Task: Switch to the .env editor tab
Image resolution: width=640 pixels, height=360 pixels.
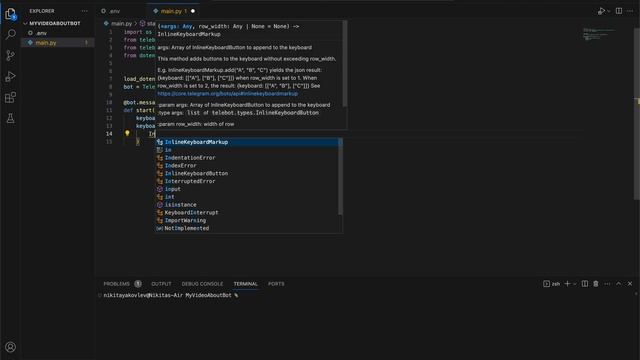Action: (114, 11)
